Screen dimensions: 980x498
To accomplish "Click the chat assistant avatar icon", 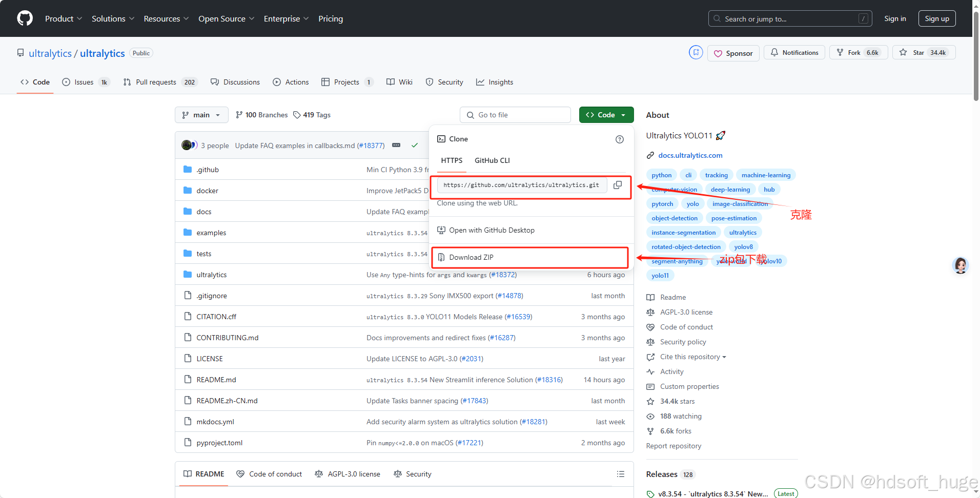I will pos(960,265).
